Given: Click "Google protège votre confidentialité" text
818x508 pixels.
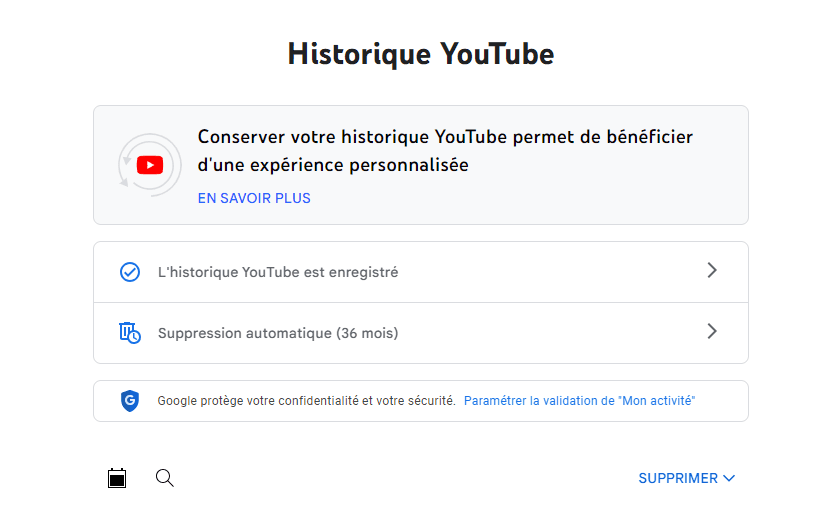Looking at the screenshot, I should coord(257,401).
